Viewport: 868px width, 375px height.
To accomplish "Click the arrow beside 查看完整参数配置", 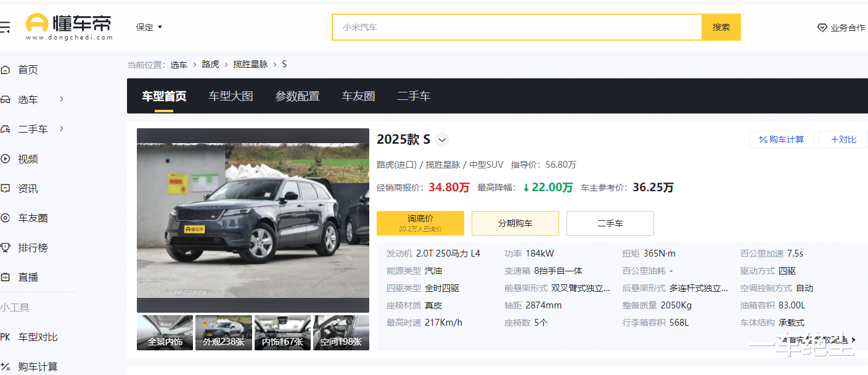I will pos(854,340).
